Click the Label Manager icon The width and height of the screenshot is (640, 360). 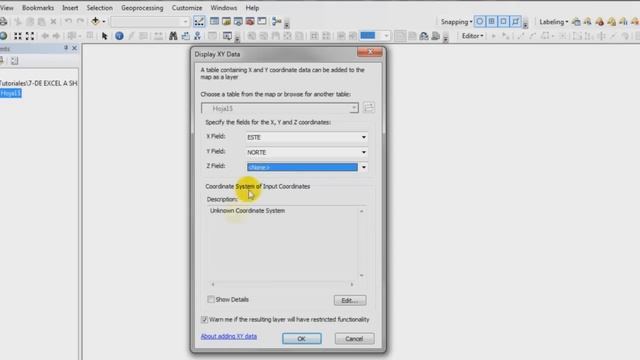tap(576, 22)
